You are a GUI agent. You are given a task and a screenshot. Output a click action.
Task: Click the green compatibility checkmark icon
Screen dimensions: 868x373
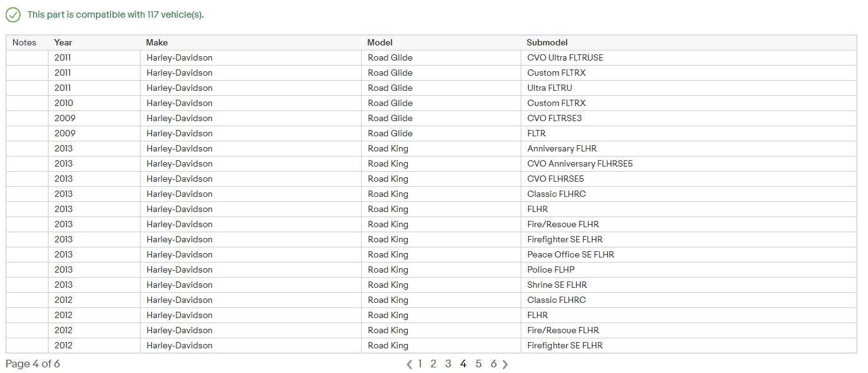13,15
